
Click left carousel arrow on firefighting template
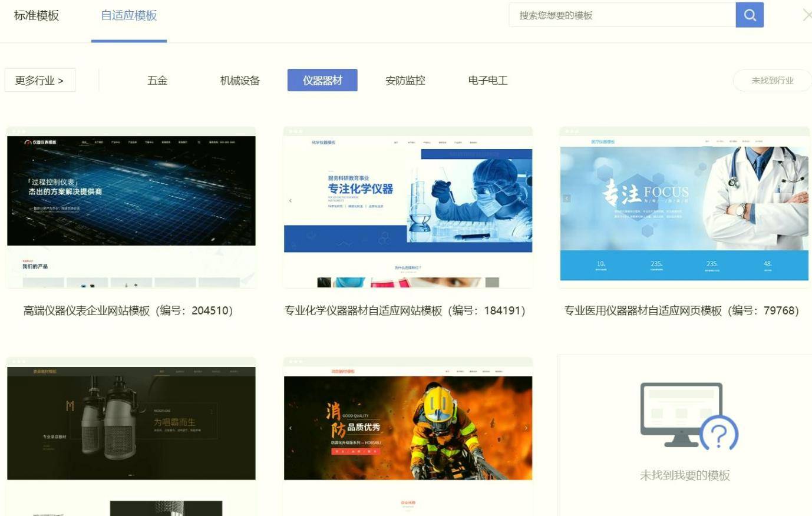point(291,428)
